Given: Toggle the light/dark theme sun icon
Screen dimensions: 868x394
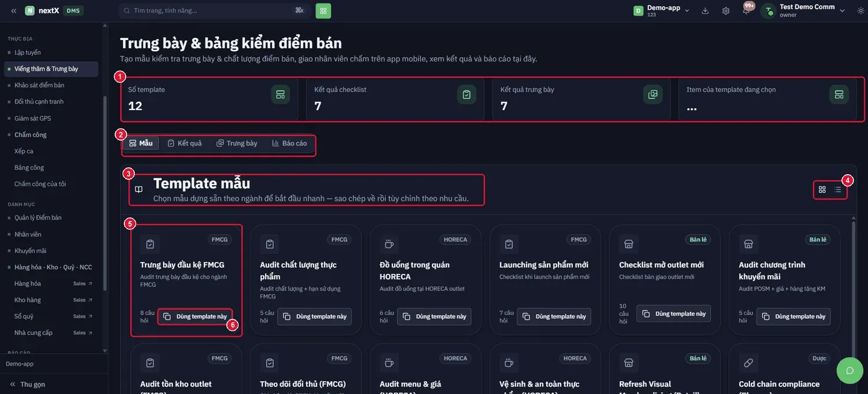Looking at the screenshot, I should click(860, 10).
